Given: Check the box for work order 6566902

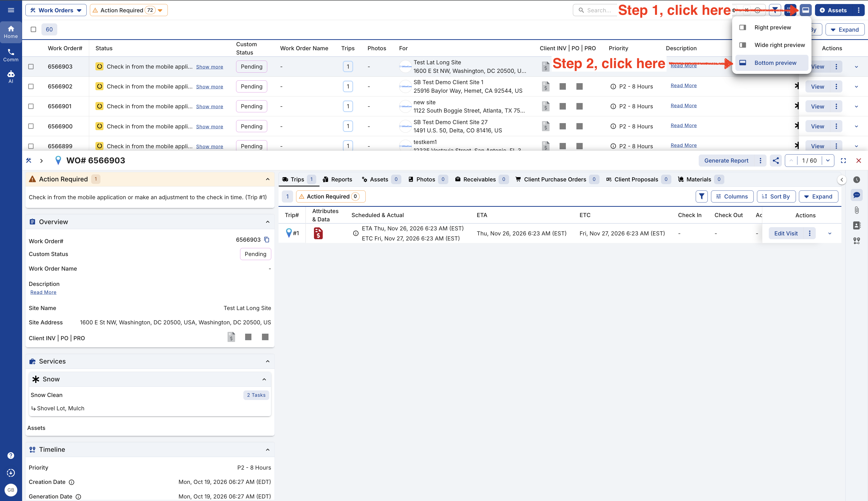Looking at the screenshot, I should [x=31, y=86].
